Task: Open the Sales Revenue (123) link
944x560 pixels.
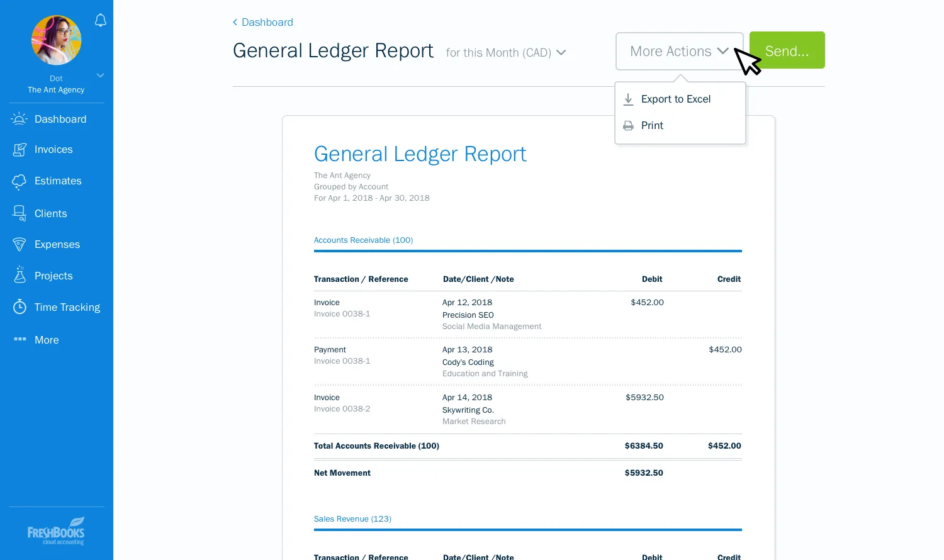Action: tap(352, 519)
